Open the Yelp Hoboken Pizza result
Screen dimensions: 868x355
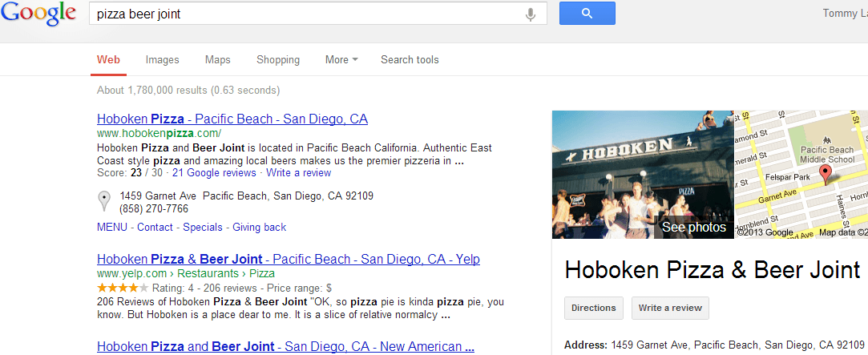289,259
